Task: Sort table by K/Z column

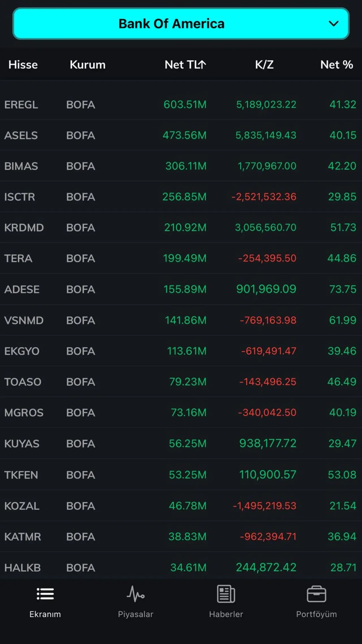Action: click(264, 65)
